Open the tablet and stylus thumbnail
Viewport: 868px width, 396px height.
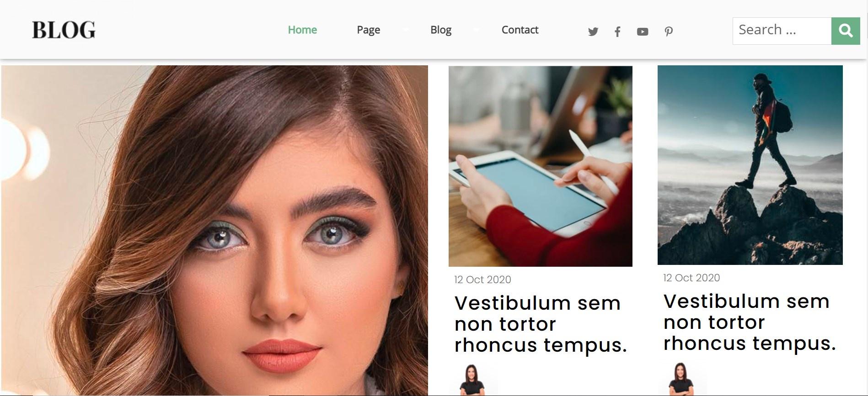pyautogui.click(x=540, y=166)
